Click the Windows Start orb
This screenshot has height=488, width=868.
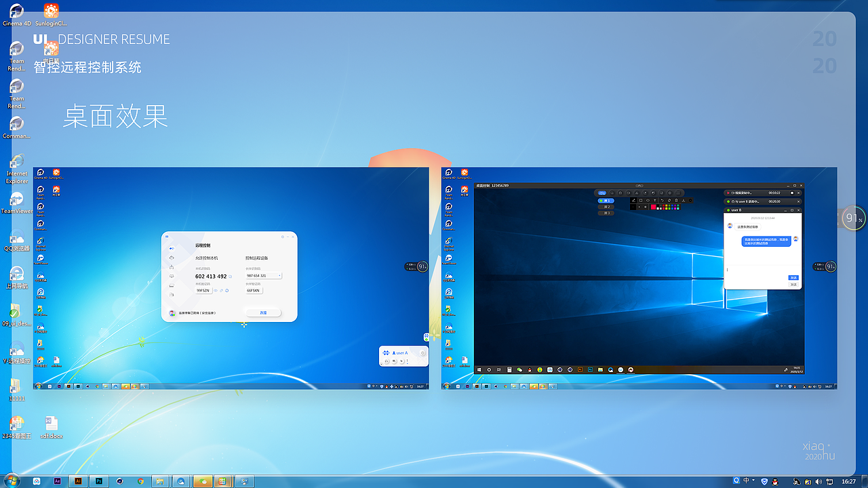point(12,481)
